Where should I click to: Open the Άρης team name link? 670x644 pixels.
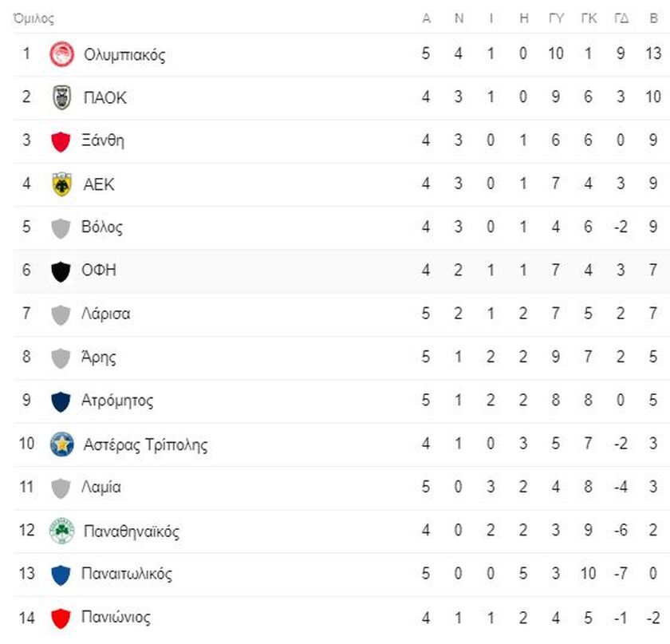(x=98, y=357)
